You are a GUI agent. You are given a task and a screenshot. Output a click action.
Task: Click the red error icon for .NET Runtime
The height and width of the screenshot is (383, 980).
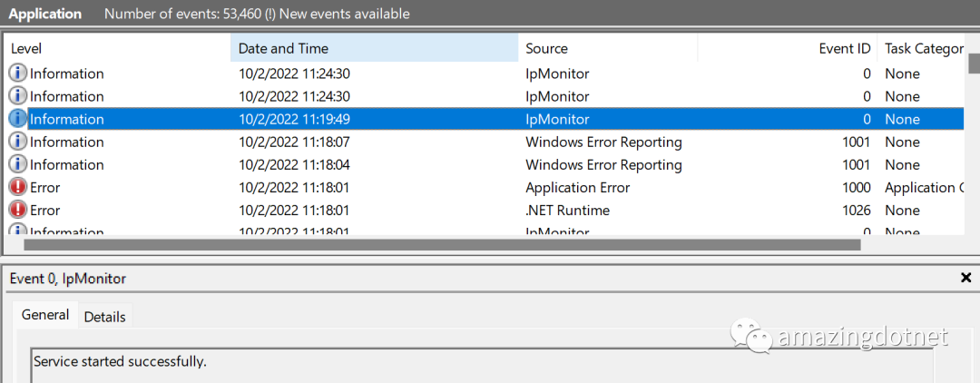coord(17,210)
